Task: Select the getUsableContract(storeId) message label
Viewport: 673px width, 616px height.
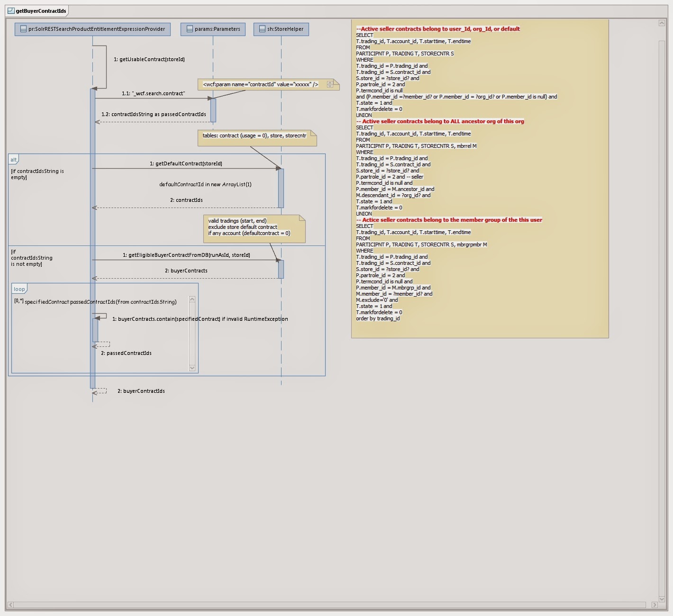Action: tap(149, 59)
